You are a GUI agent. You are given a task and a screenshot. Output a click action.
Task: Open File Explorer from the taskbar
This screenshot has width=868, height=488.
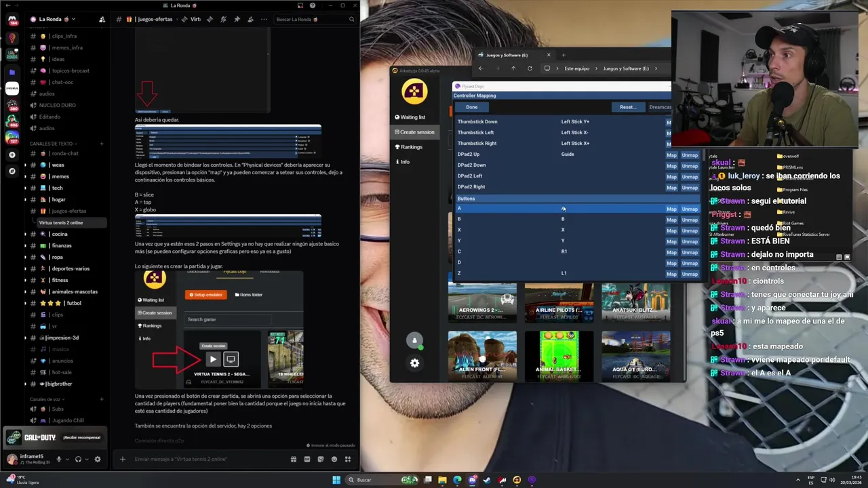click(x=442, y=480)
